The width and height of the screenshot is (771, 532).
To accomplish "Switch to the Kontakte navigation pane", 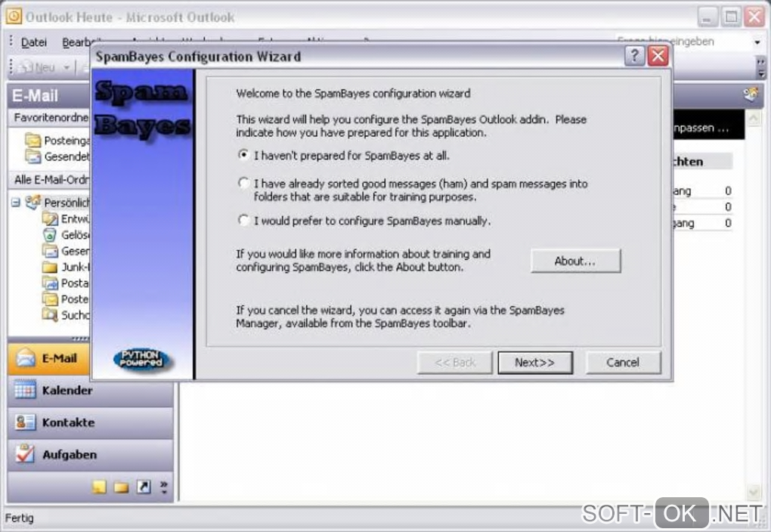I will (91, 422).
